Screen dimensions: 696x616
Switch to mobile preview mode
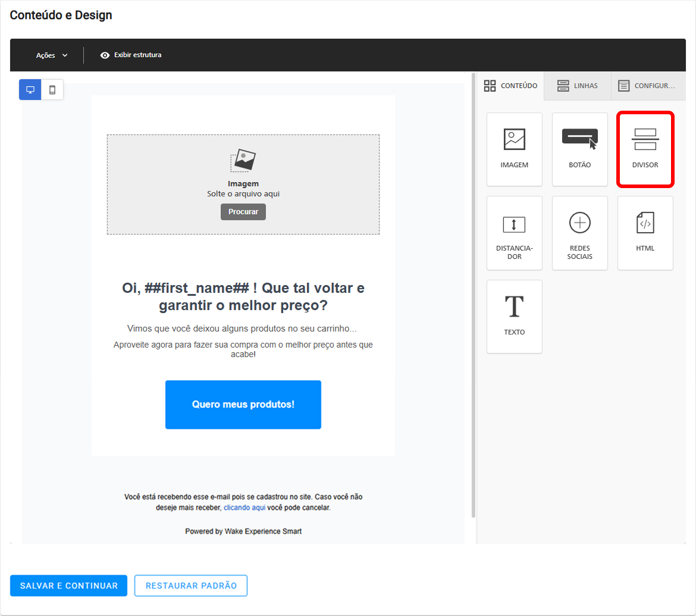pyautogui.click(x=52, y=90)
